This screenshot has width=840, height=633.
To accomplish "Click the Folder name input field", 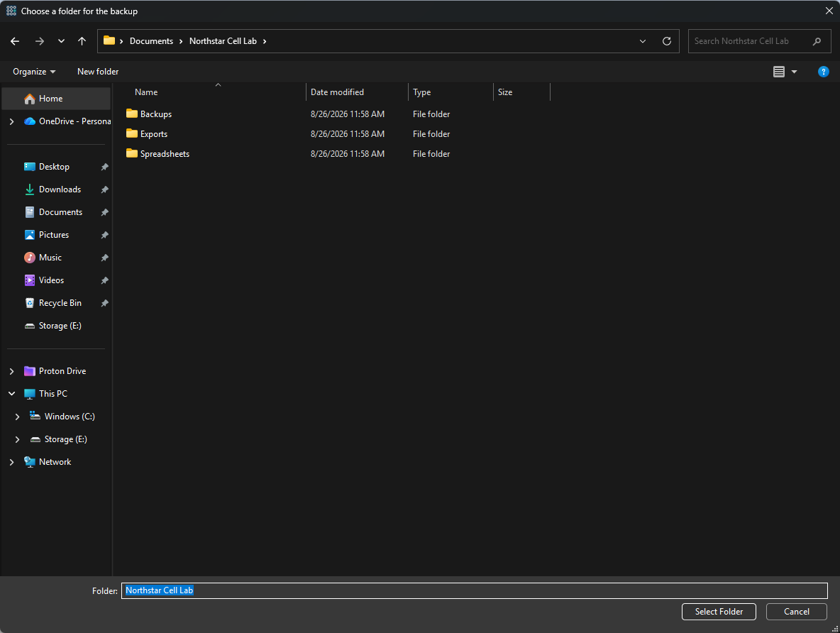I will (x=474, y=590).
